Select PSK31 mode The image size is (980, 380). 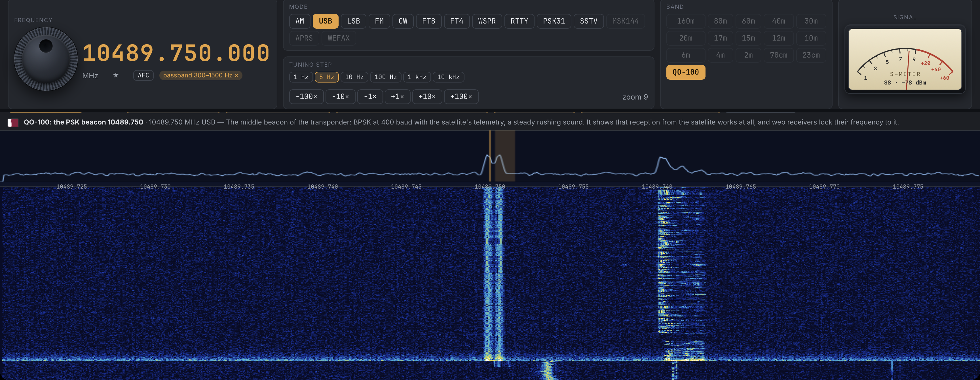(554, 21)
